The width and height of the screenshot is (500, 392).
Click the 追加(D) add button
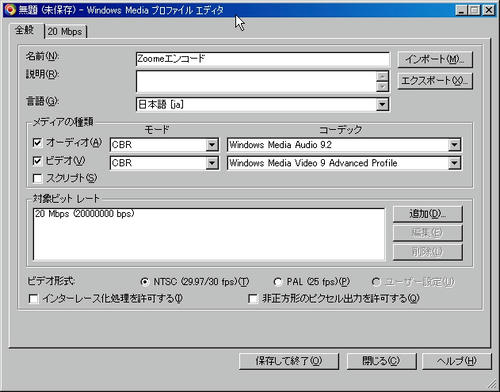point(428,214)
